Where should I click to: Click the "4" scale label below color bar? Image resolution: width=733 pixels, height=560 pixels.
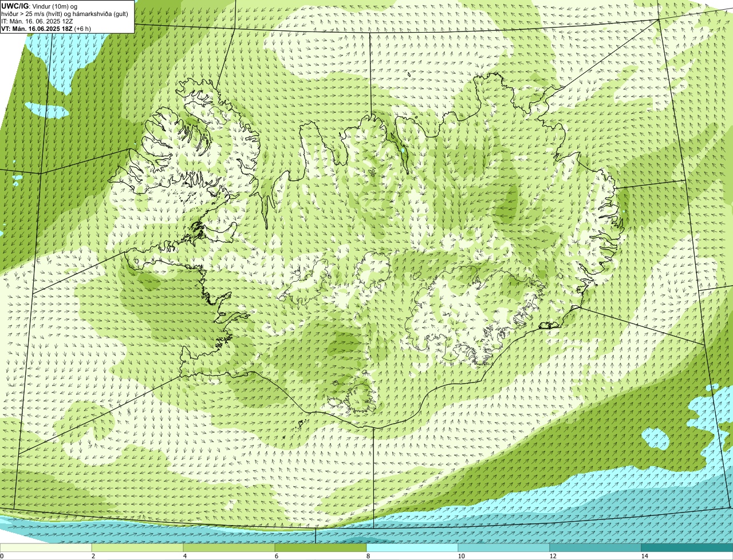tap(184, 556)
